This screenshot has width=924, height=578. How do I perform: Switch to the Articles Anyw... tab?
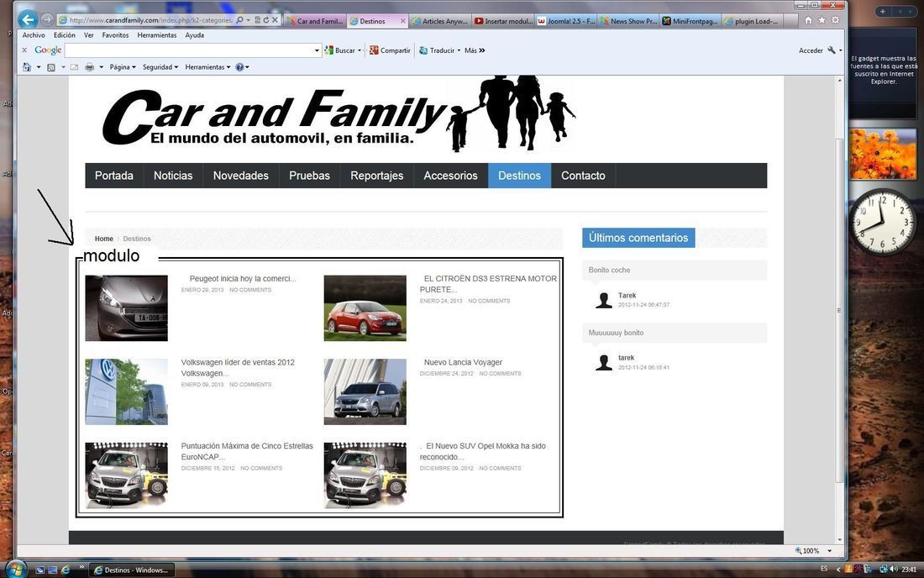(x=439, y=21)
